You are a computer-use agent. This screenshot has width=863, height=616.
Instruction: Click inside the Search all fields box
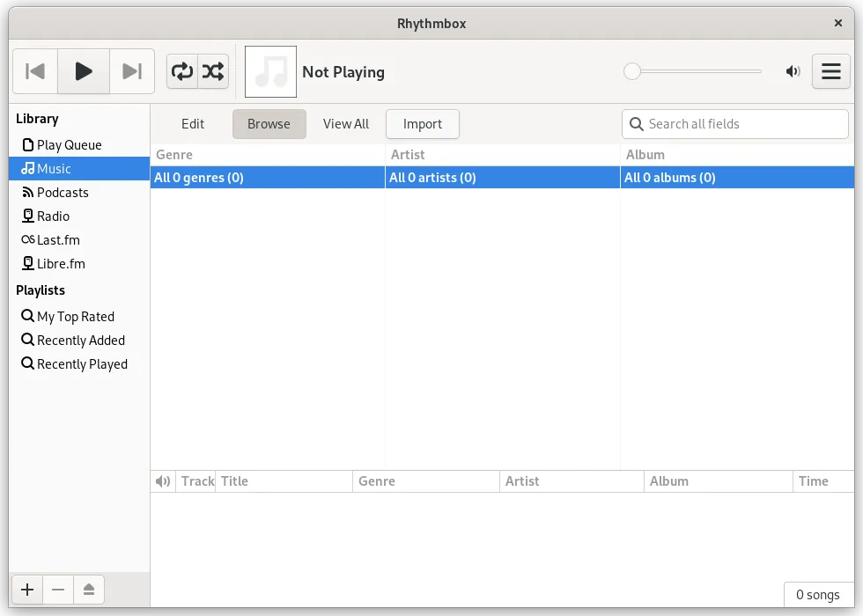coord(734,124)
